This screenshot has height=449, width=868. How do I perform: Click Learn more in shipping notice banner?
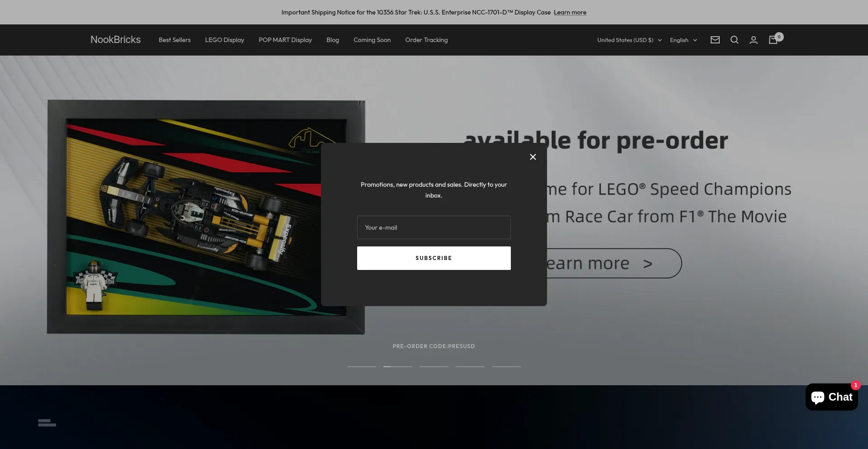(570, 12)
